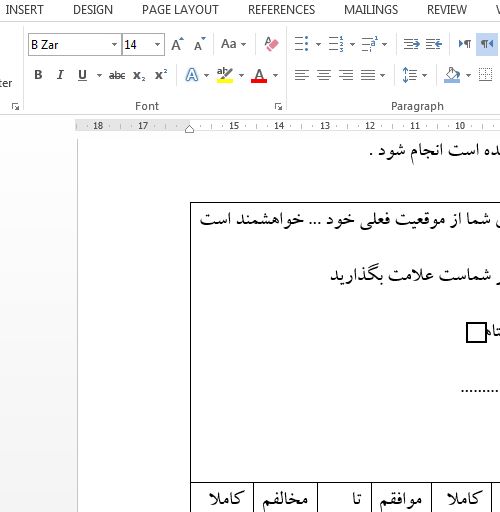The height and width of the screenshot is (512, 500).
Task: Open Bullets library dropdown arrow
Action: (318, 44)
